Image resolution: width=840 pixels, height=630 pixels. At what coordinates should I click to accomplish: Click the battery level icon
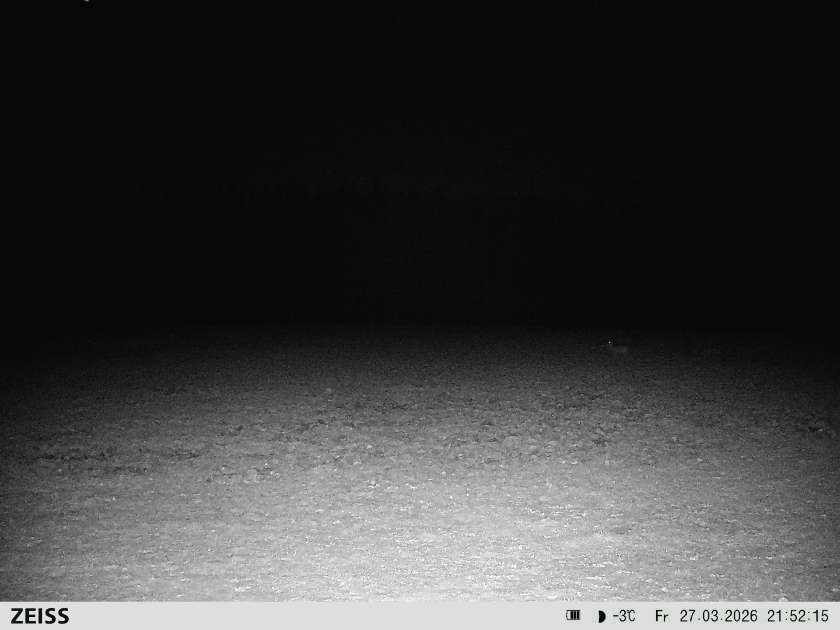point(573,616)
